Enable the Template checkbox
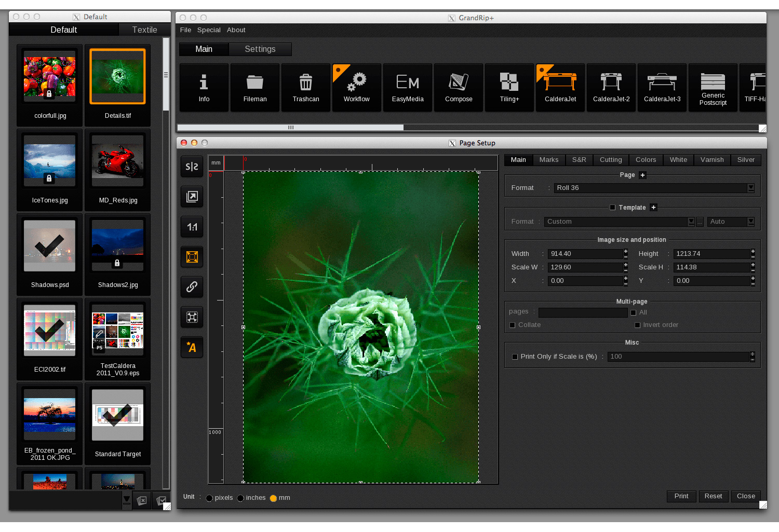The height and width of the screenshot is (532, 779). point(613,208)
